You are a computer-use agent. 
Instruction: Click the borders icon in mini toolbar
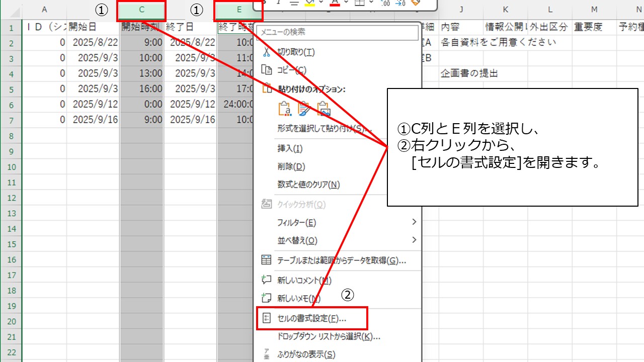click(x=359, y=3)
